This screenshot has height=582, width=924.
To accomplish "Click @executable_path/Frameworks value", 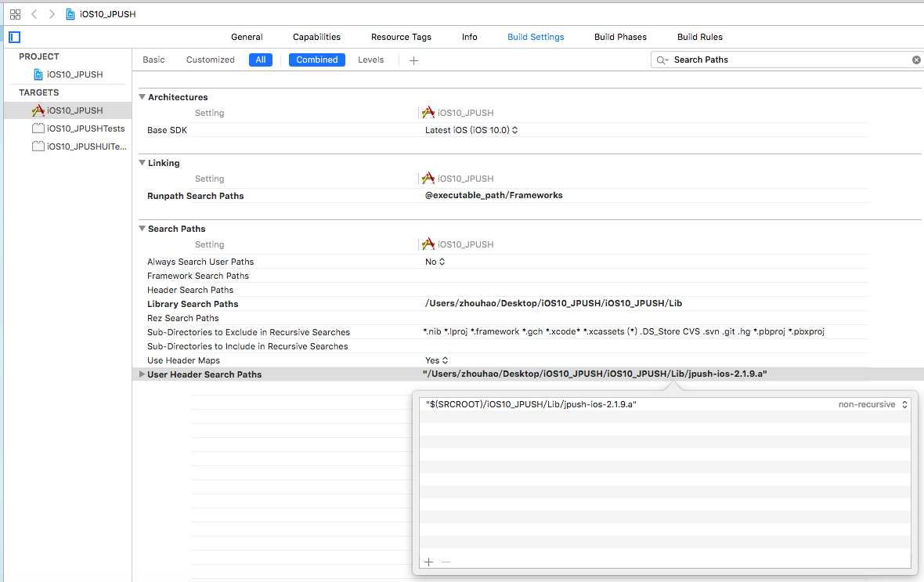I will click(x=494, y=195).
